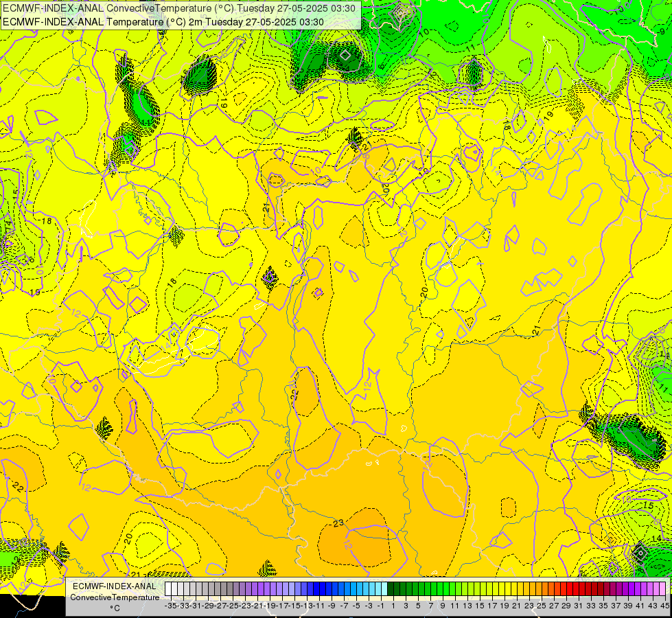672x618 pixels.
Task: Click the °C unit label in the legend
Action: 115,608
